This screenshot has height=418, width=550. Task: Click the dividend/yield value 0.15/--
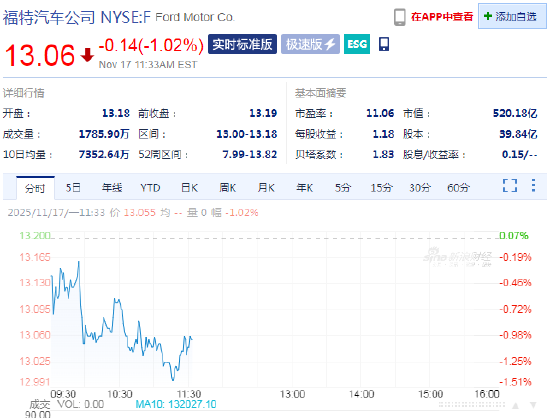(519, 154)
